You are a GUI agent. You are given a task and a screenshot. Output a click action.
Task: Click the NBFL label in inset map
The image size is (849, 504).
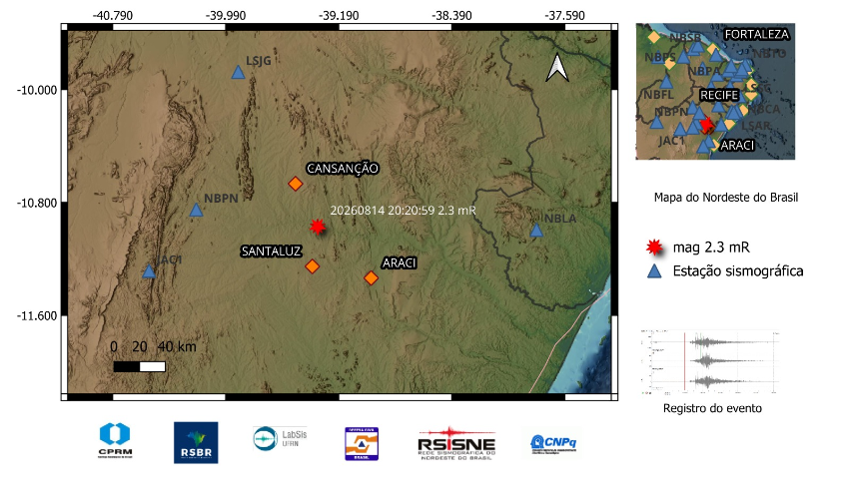[658, 95]
